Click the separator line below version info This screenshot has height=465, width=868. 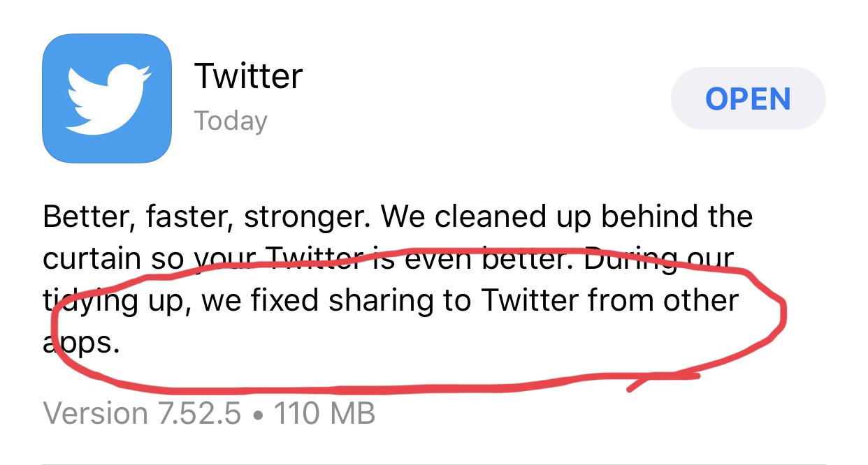[455, 463]
